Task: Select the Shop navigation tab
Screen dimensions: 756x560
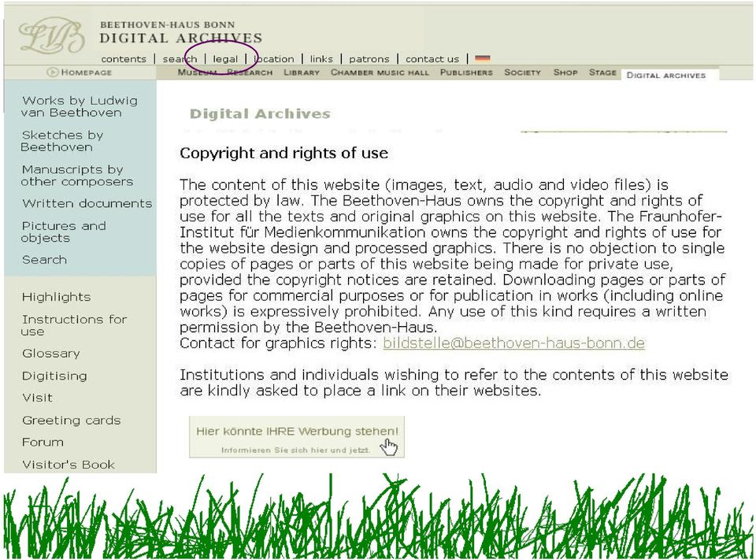Action: [x=565, y=72]
